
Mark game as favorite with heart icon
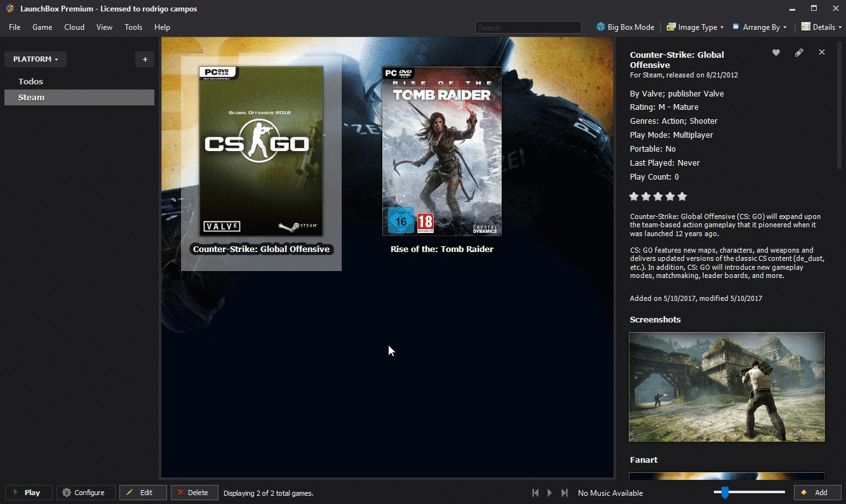point(775,53)
